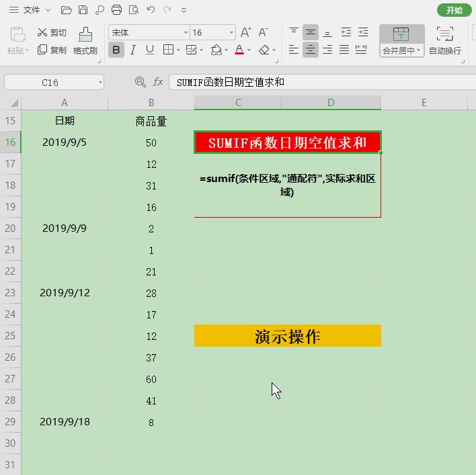Click the eraser clear icon
Image resolution: width=476 pixels, height=475 pixels.
point(264,50)
